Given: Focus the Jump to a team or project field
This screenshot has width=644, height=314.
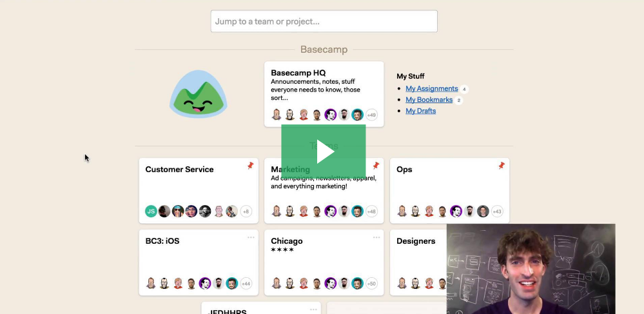Looking at the screenshot, I should coord(324,21).
